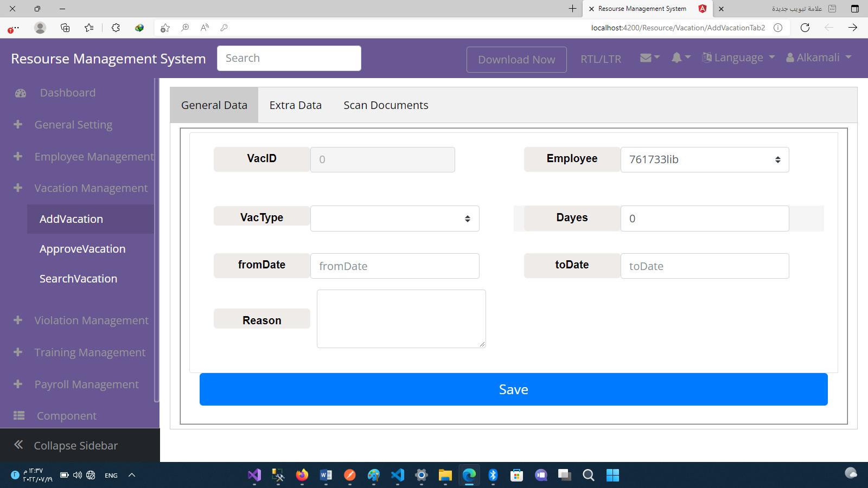Open the Dashboard speedometer icon
Screen dimensions: 868x488
pos(20,93)
